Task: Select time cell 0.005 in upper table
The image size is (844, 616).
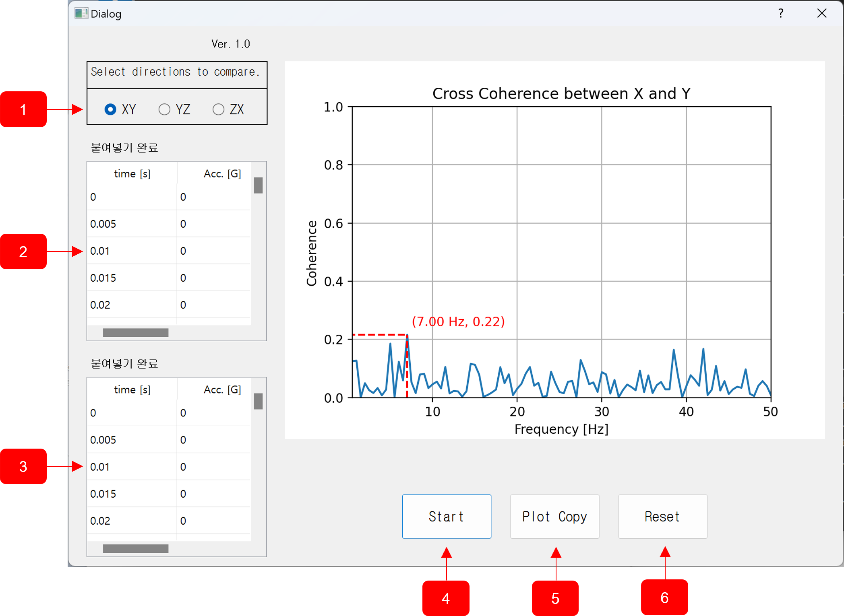Action: (x=132, y=224)
